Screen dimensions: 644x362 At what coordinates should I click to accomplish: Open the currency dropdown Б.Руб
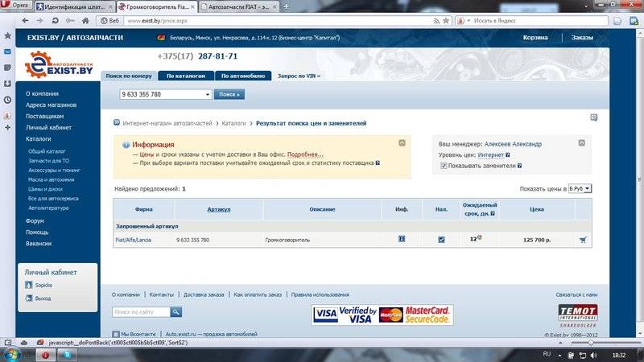pos(580,188)
